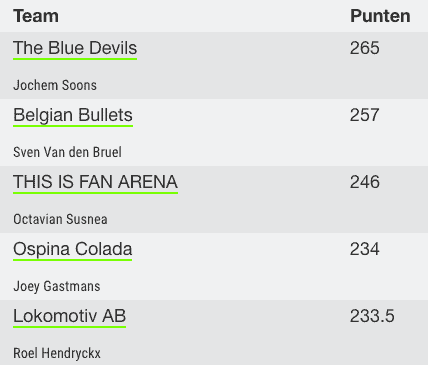Select manager name Jochem Soons
The image size is (428, 365).
55,85
